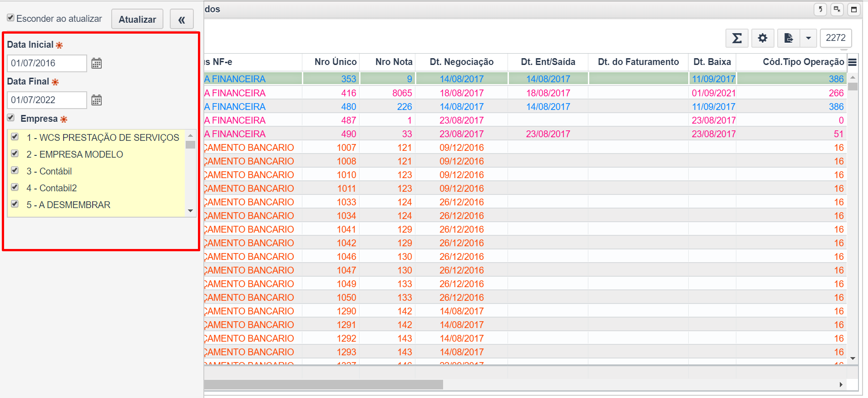Click Dt. Baixa cell 01/09/2021
This screenshot has height=398, width=868.
click(x=713, y=93)
